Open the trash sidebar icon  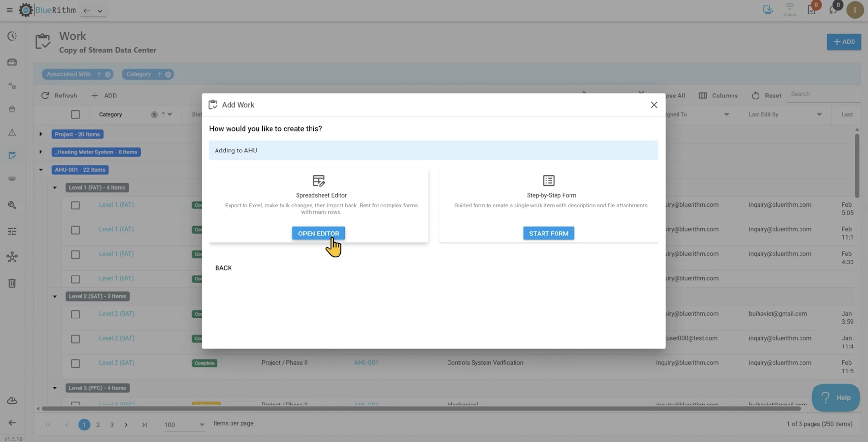tap(12, 283)
